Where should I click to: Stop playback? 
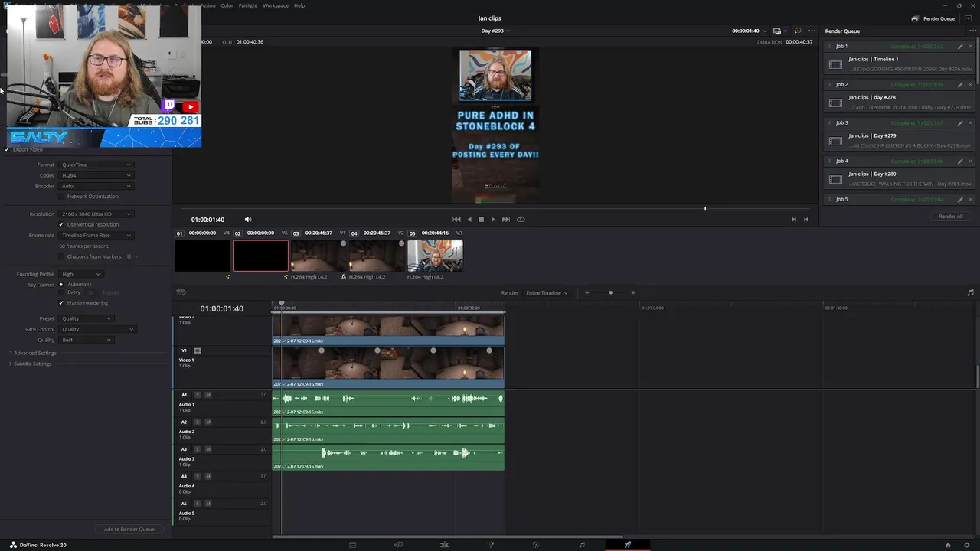(481, 219)
